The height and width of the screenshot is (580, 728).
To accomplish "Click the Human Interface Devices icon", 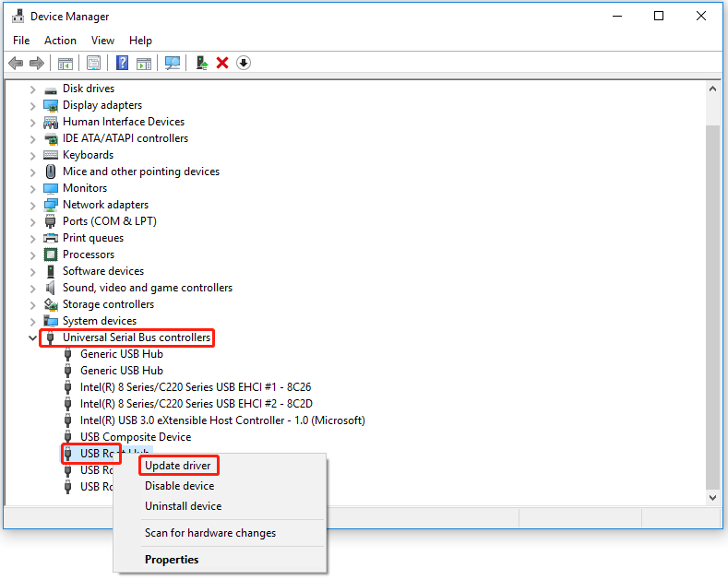I will 51,122.
